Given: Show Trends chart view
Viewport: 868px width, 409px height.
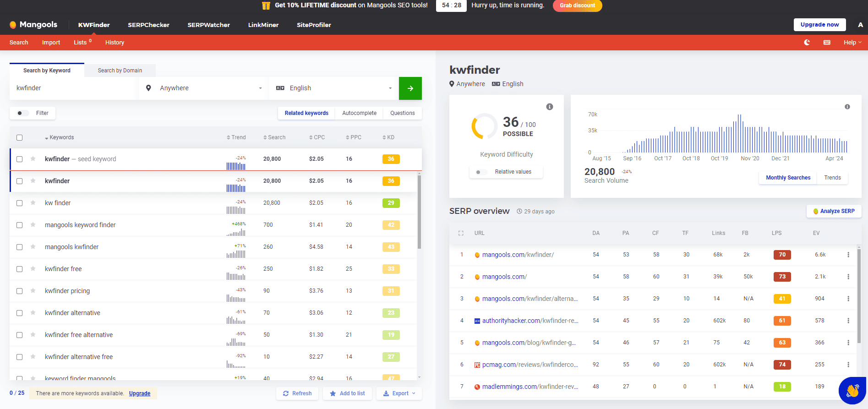Looking at the screenshot, I should 832,178.
